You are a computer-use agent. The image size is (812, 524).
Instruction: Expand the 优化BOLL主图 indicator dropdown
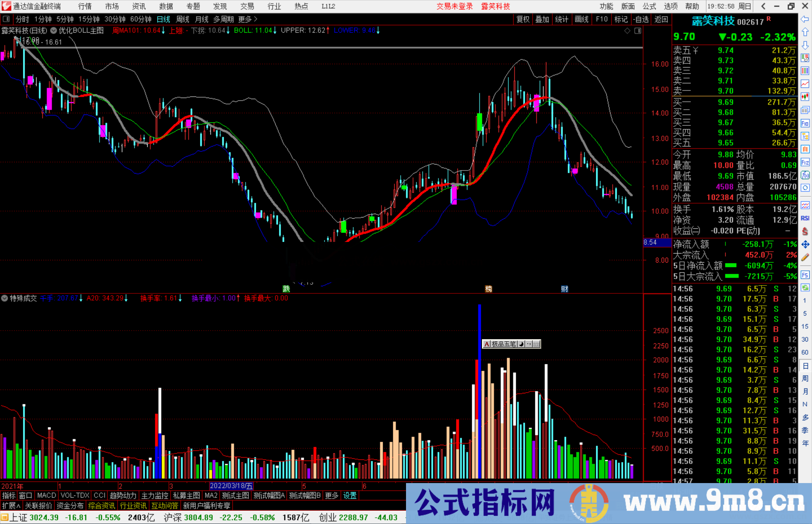tap(54, 31)
